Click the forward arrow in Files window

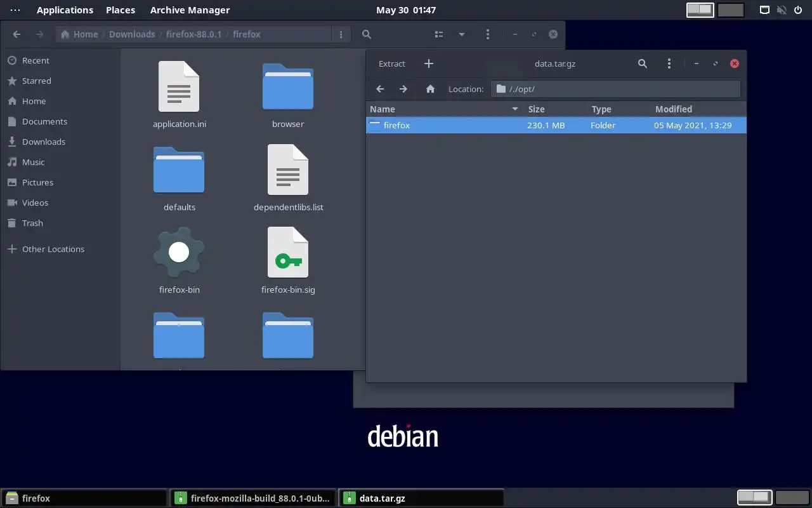point(39,34)
